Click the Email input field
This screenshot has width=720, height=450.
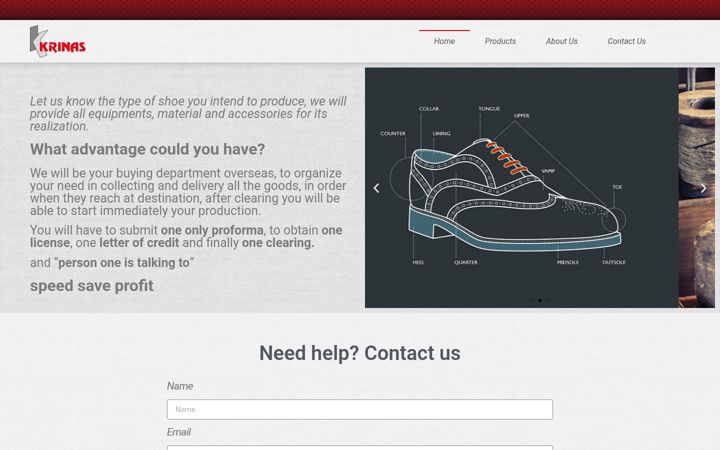pos(360,448)
